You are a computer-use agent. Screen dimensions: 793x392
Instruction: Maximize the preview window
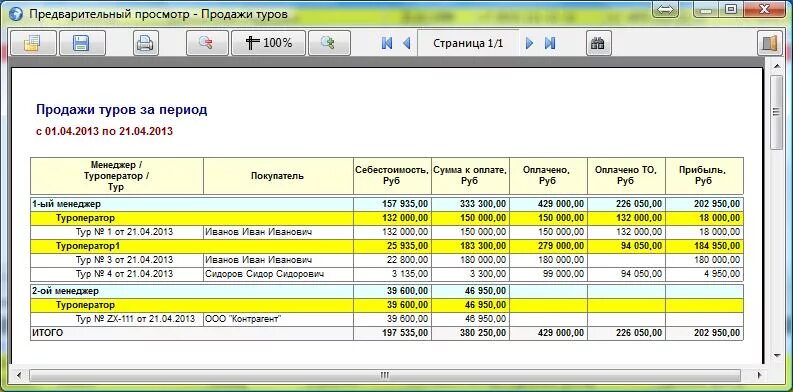(731, 10)
